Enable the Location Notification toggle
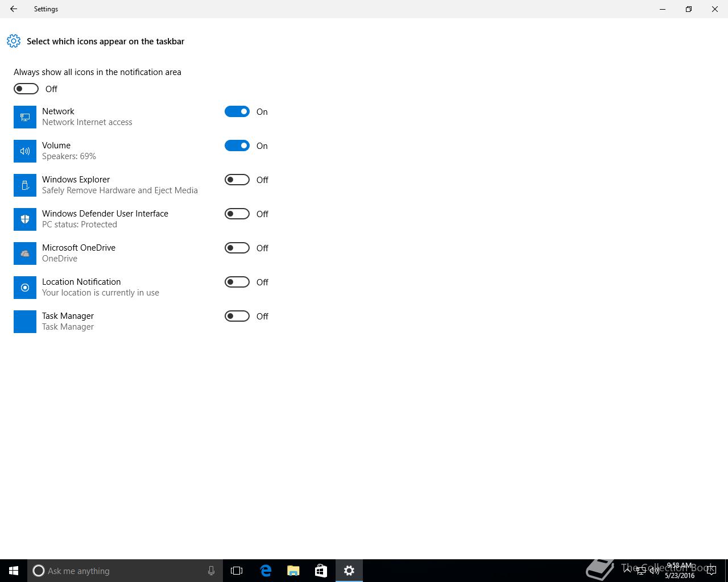This screenshot has height=582, width=728. [237, 282]
